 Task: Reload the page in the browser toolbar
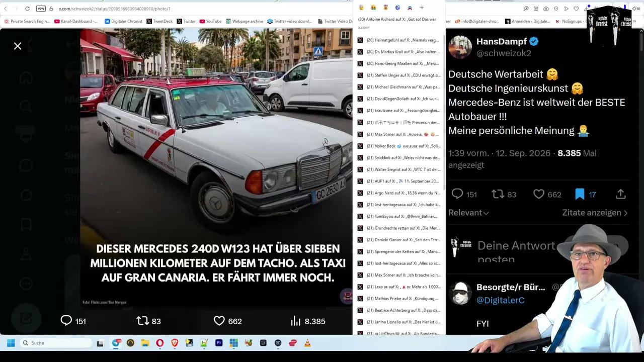pos(27,9)
